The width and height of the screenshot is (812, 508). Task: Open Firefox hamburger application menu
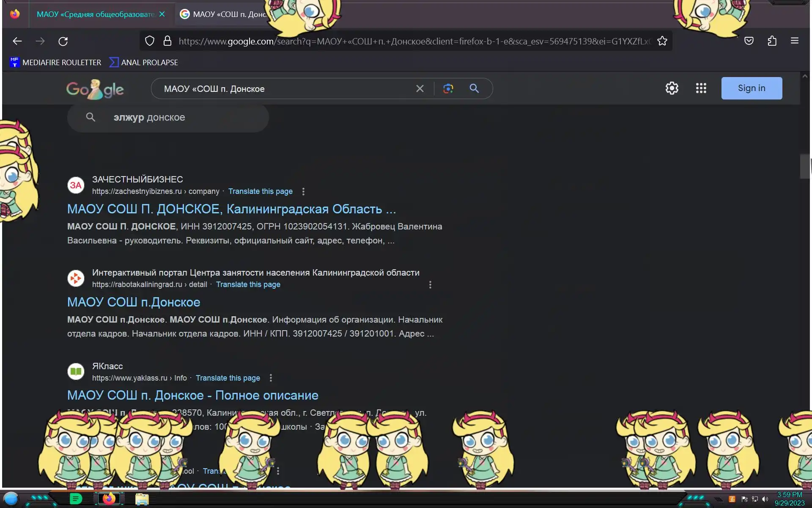coord(794,41)
